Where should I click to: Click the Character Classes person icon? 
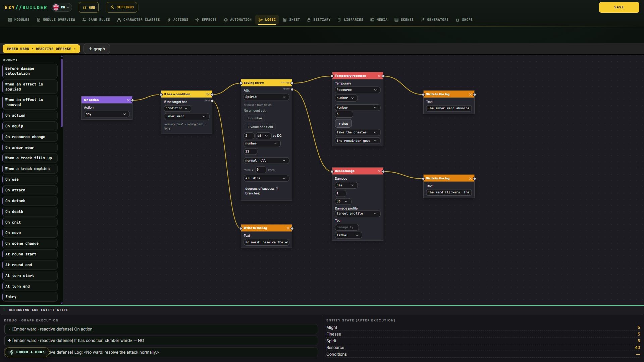pyautogui.click(x=119, y=20)
